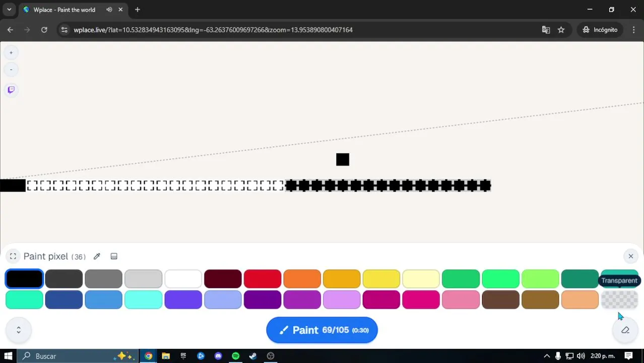644x363 pixels.
Task: Open OBS Studio from the taskbar
Action: pyautogui.click(x=271, y=356)
